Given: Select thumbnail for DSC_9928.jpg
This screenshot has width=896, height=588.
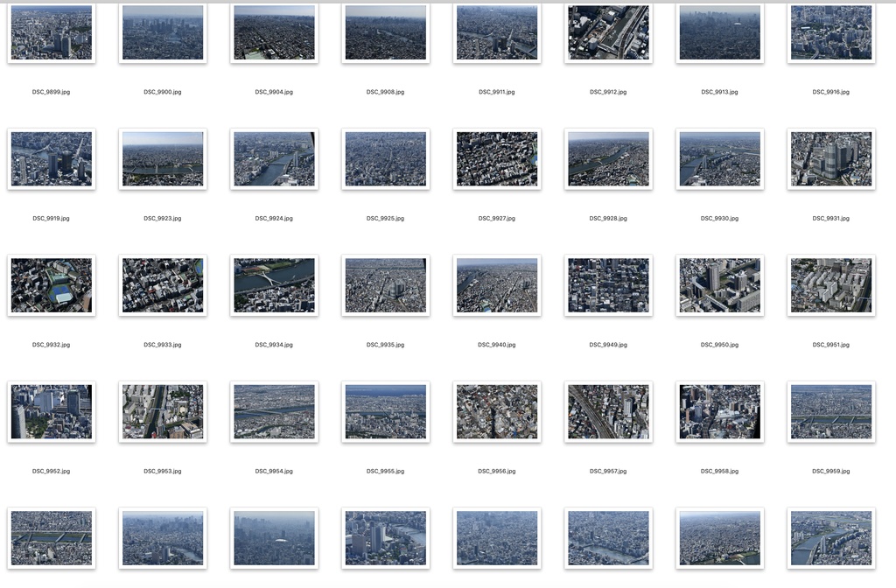Looking at the screenshot, I should click(609, 159).
